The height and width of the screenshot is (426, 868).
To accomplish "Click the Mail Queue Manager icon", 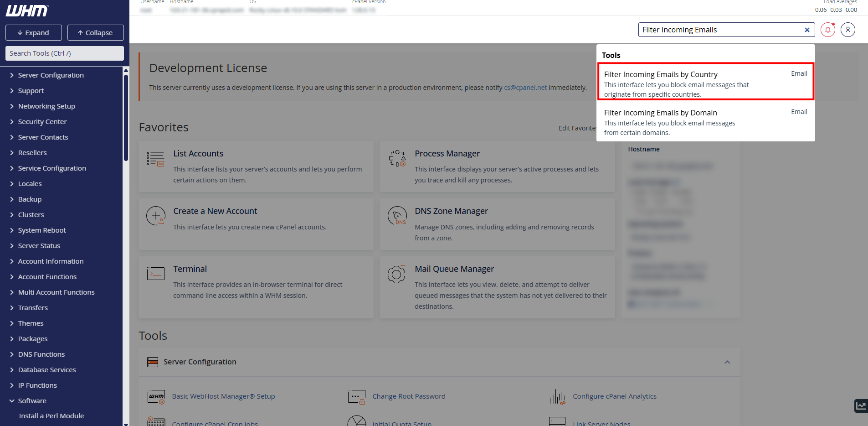I will (396, 274).
